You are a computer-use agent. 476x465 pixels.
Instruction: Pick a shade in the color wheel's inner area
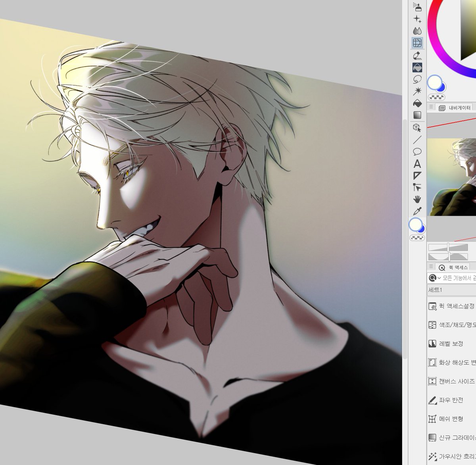click(468, 30)
